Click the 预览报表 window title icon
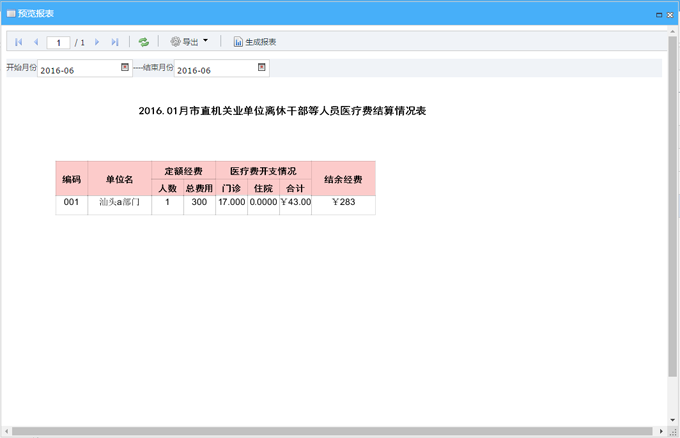Viewport: 680px width, 438px height. pos(11,14)
